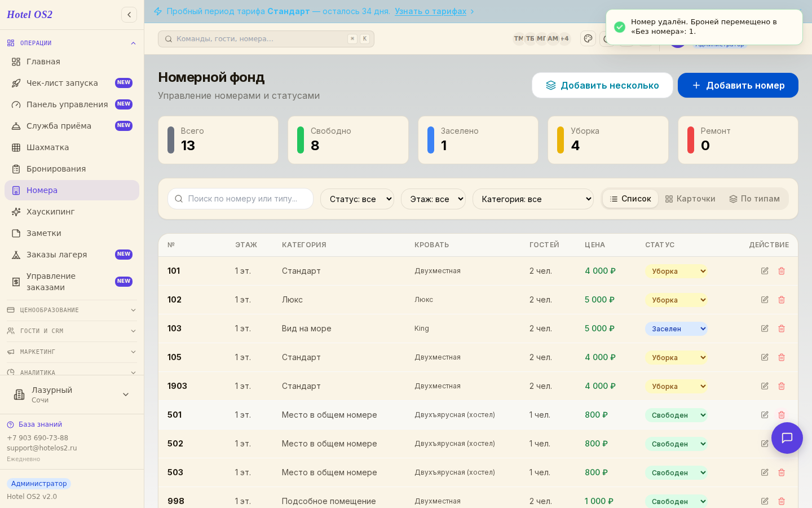This screenshot has height=508, width=812.
Task: Click support@hotelos2.ru email
Action: [42, 448]
